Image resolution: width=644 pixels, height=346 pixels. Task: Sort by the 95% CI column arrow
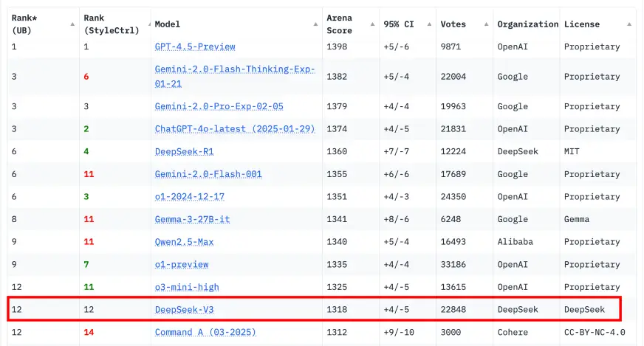tap(429, 24)
